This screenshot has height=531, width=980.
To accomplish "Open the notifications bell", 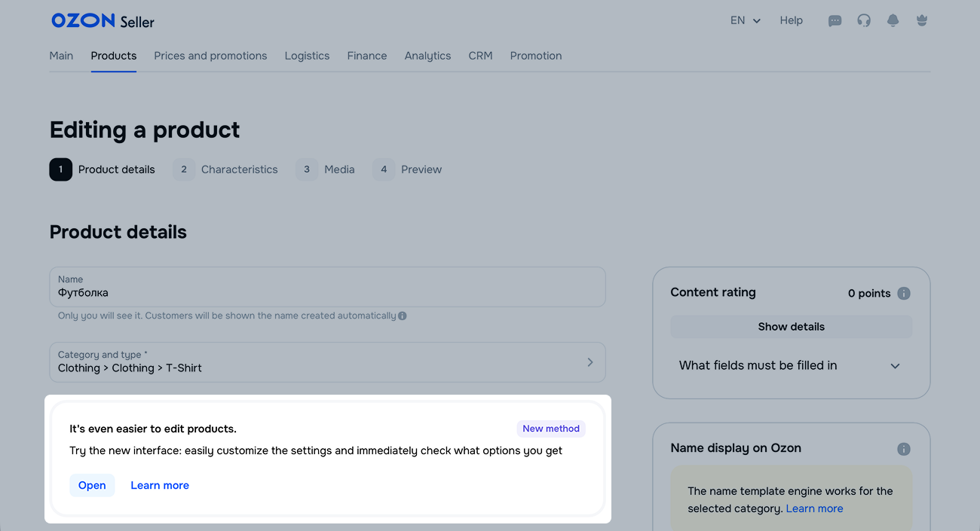I will (x=893, y=21).
